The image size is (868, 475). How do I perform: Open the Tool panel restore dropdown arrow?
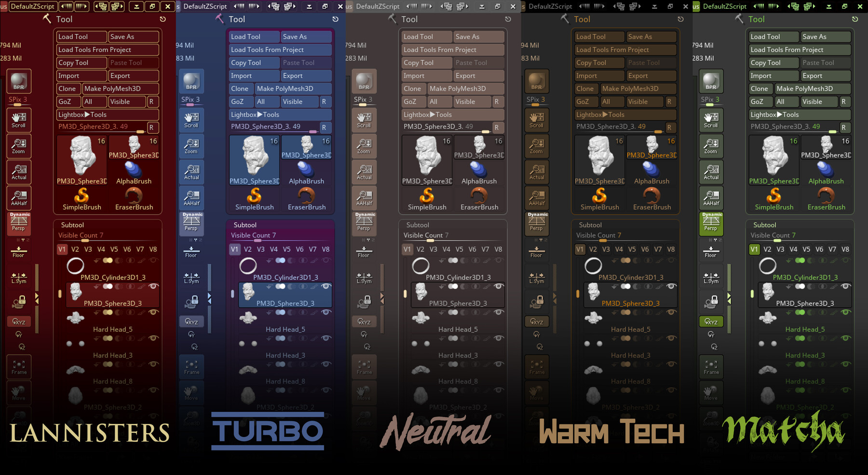(163, 19)
